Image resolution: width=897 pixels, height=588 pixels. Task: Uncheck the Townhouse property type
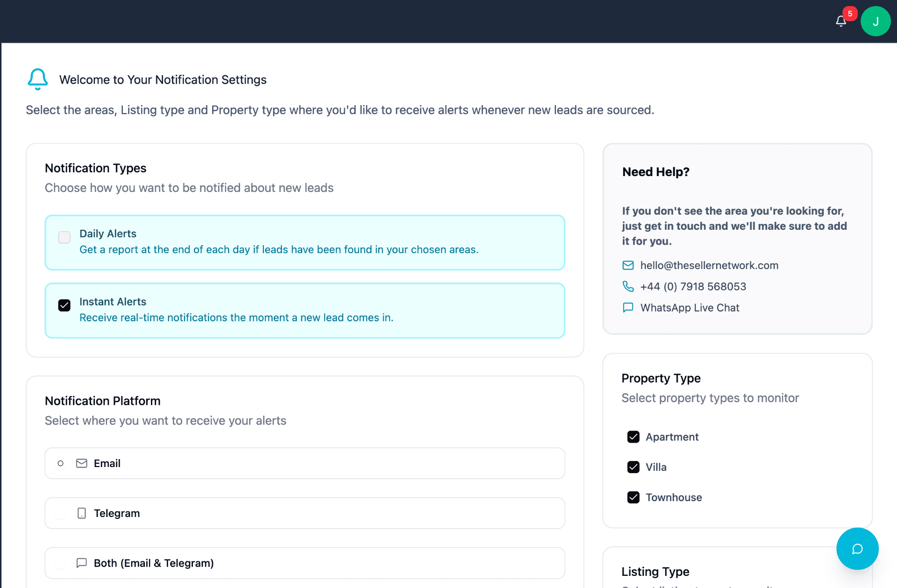pyautogui.click(x=634, y=497)
